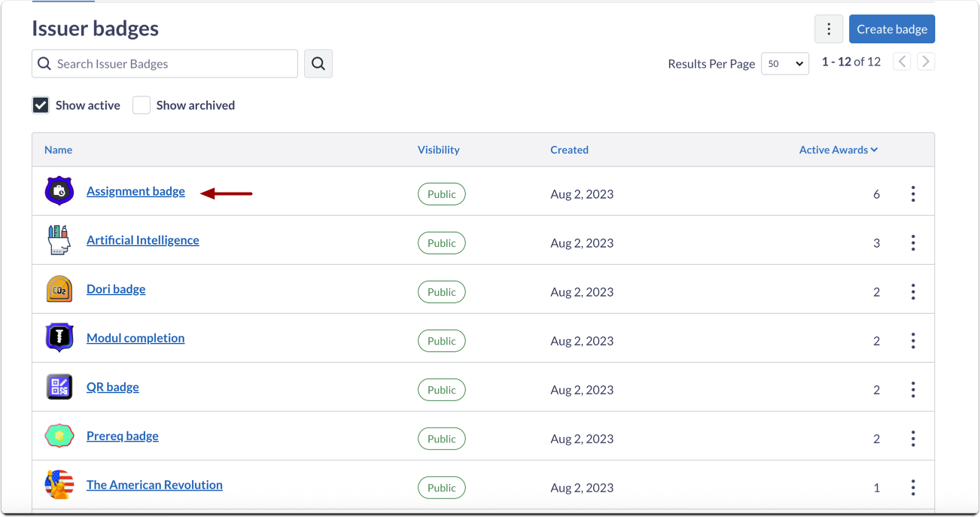Go to previous results page arrow
The image size is (980, 517).
902,62
